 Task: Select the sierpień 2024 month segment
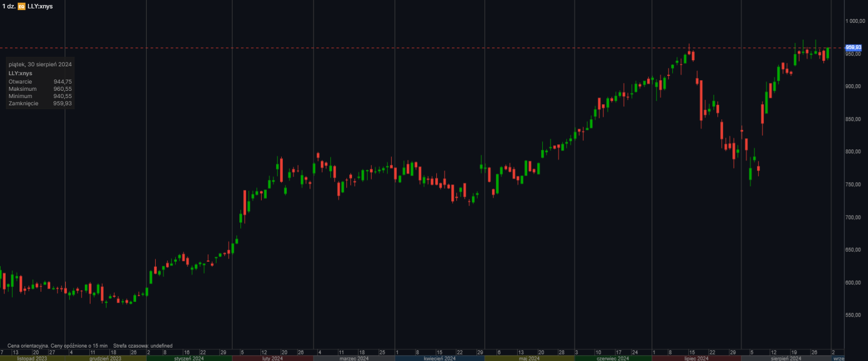click(x=785, y=358)
